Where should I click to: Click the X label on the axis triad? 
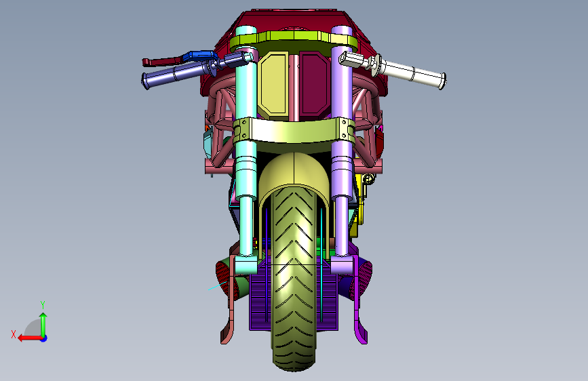14,334
